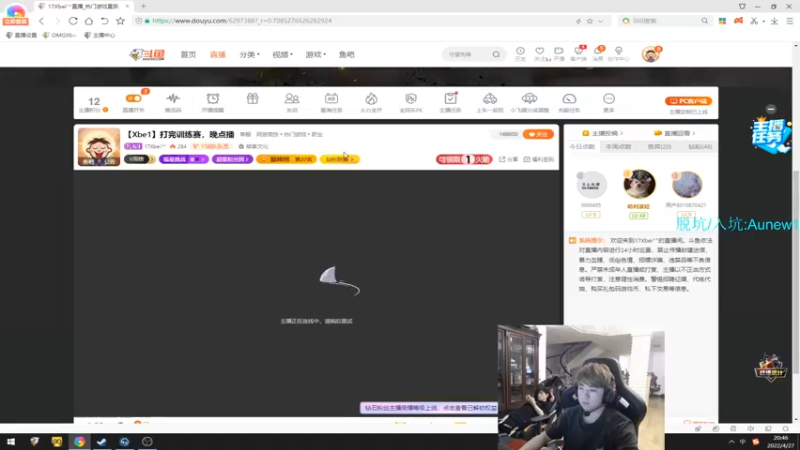Click the orange 巅峰榜 ranking badge
Viewport: 800px width, 450px height.
pyautogui.click(x=286, y=159)
